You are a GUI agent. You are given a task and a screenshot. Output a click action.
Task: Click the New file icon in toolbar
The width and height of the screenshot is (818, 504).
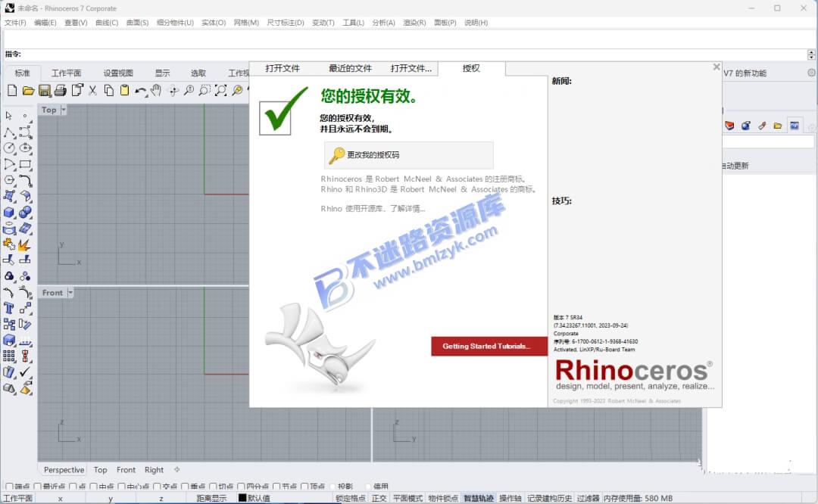click(12, 90)
